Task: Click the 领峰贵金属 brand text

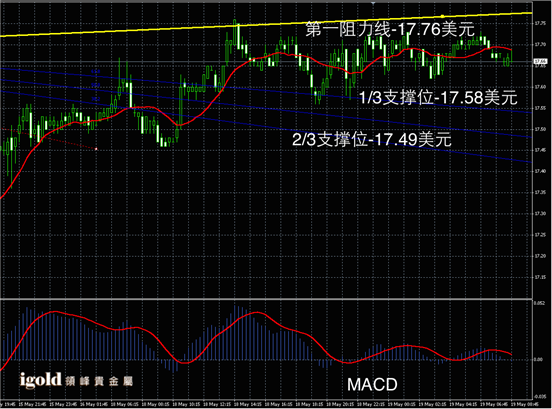Action: click(99, 381)
